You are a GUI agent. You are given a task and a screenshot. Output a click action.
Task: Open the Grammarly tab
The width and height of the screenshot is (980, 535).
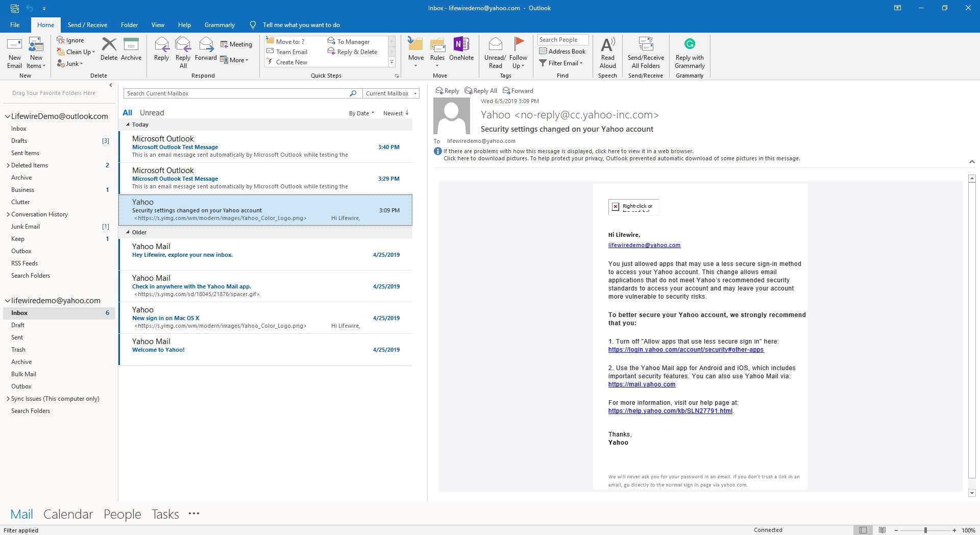[219, 25]
